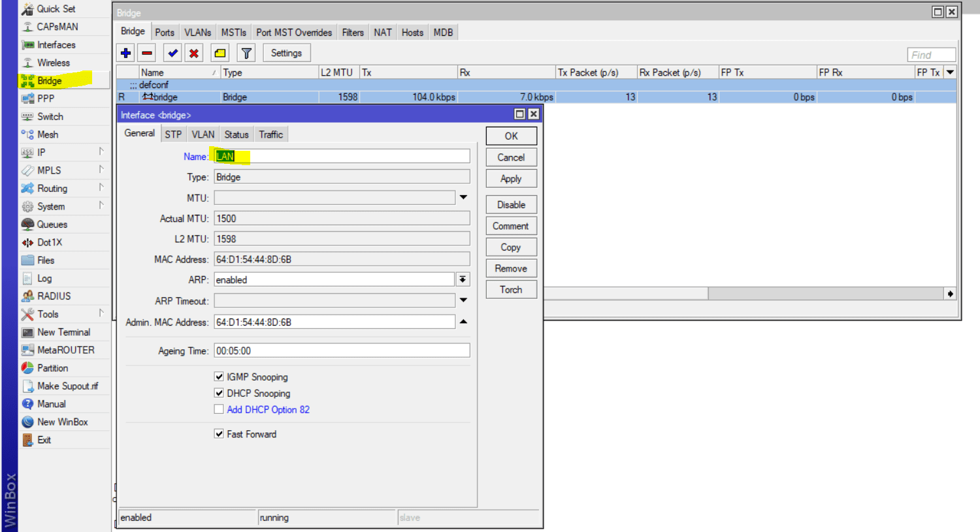Click the funnel filter icon
Image resolution: width=980 pixels, height=532 pixels.
pos(246,54)
